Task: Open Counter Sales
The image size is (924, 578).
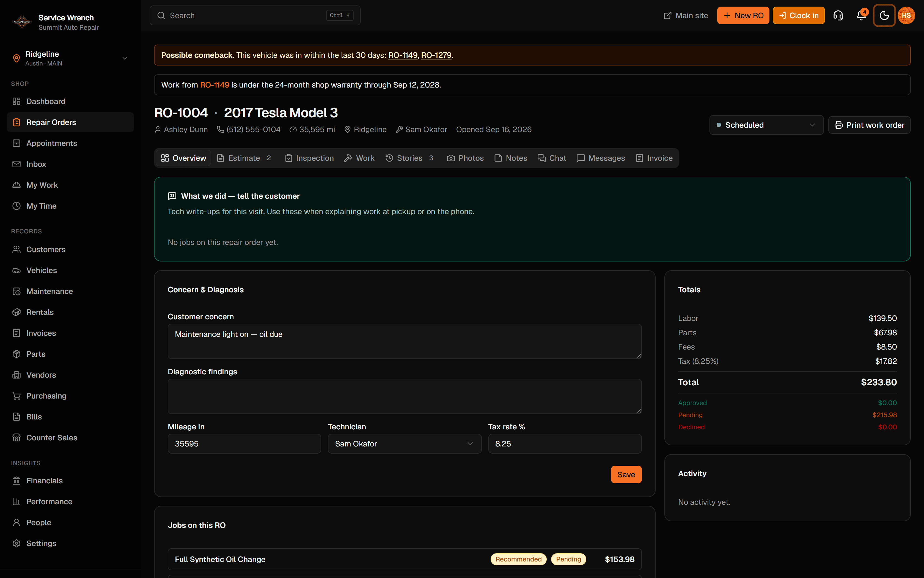Action: point(70,438)
